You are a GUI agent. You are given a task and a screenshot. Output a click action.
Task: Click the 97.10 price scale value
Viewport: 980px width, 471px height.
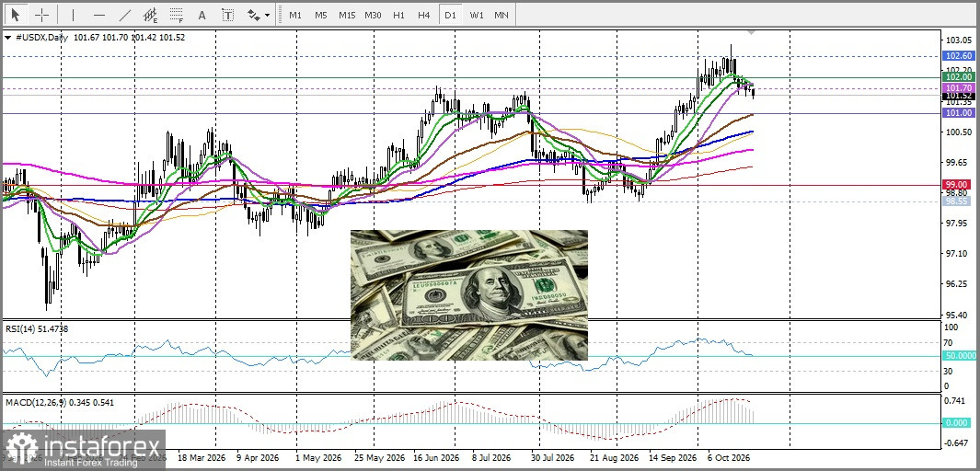tap(958, 254)
